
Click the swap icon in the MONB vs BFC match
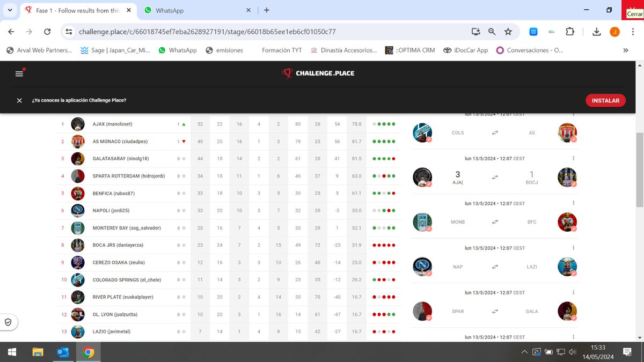point(494,222)
